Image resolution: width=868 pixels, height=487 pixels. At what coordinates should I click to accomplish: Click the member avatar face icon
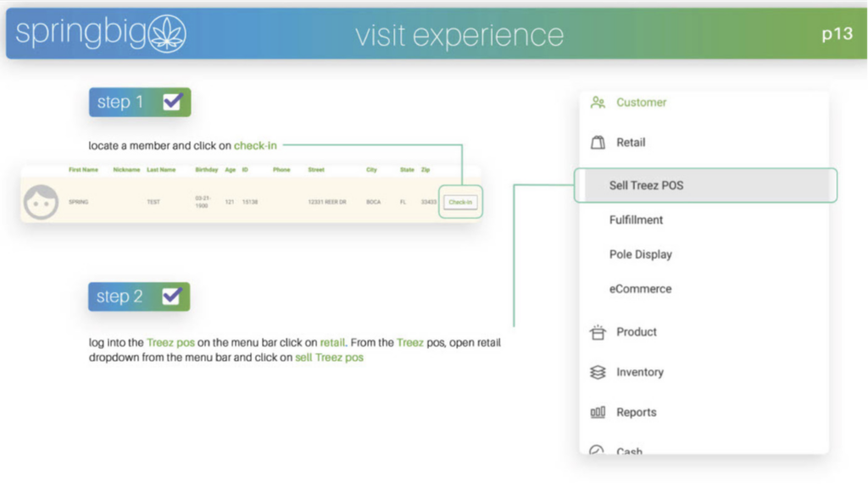[x=41, y=202]
